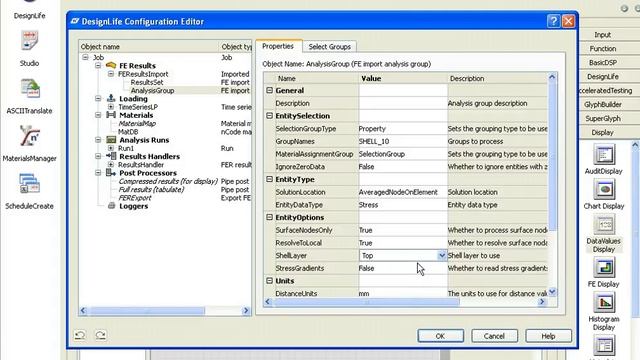Click the Analysis Runs node icon
Viewport: 640px width, 360px height.
tap(111, 140)
